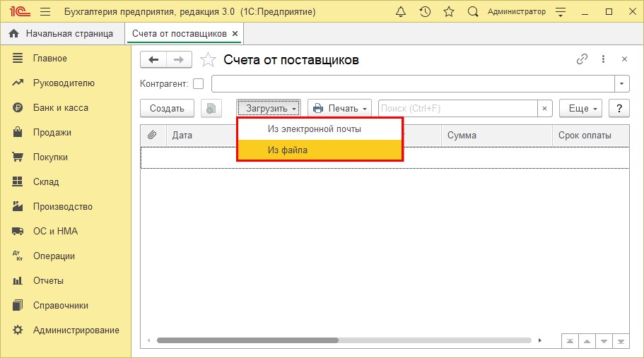Image resolution: width=644 pixels, height=358 pixels.
Task: Click the notifications bell icon
Action: click(401, 12)
